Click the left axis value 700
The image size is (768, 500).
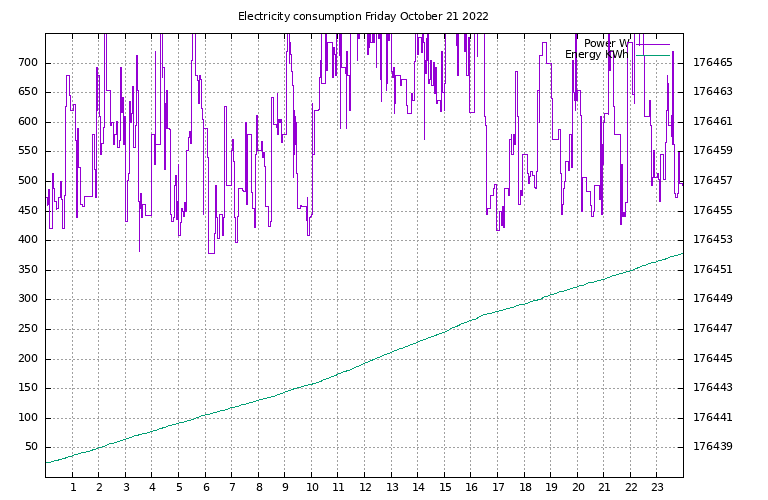click(28, 63)
